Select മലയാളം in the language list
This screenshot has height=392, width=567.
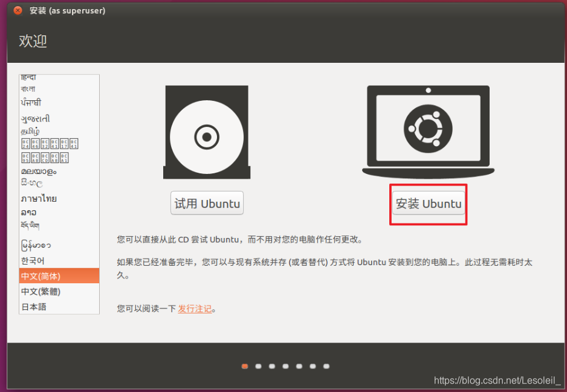point(59,172)
